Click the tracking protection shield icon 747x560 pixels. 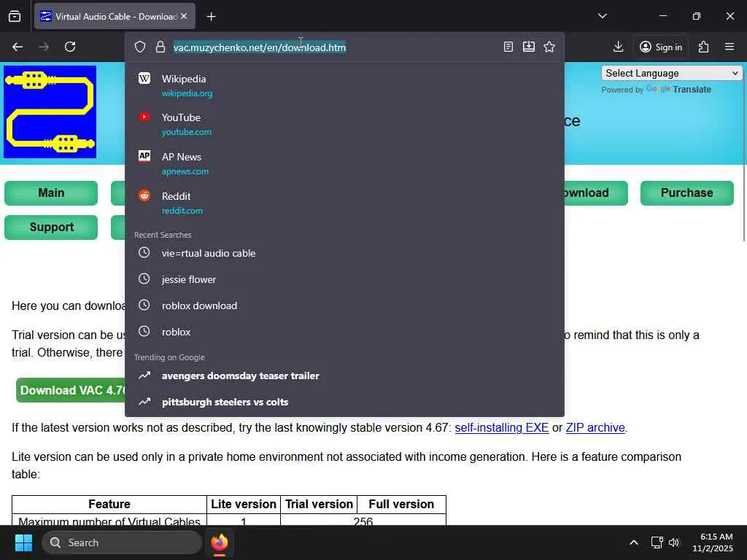[x=140, y=47]
